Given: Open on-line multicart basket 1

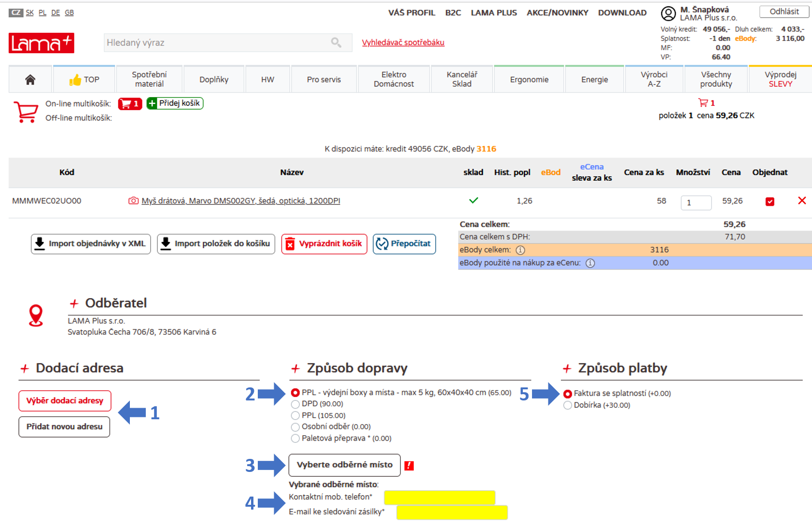Looking at the screenshot, I should [x=130, y=103].
